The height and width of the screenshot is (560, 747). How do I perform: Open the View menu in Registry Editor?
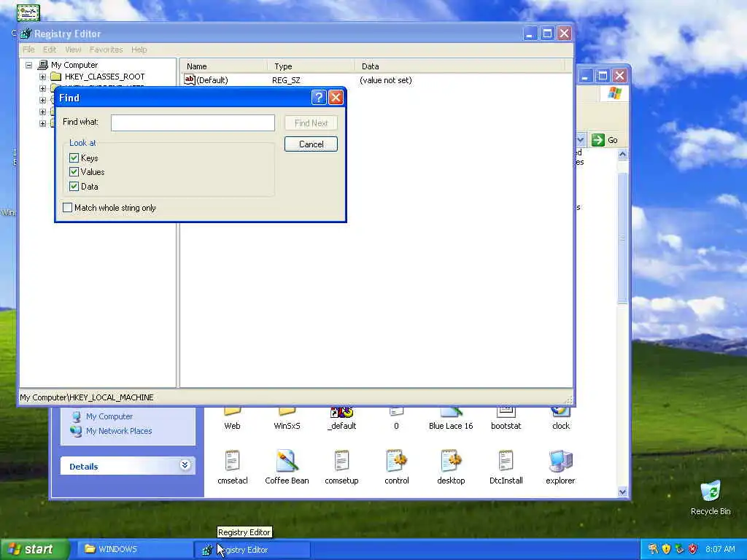click(73, 50)
